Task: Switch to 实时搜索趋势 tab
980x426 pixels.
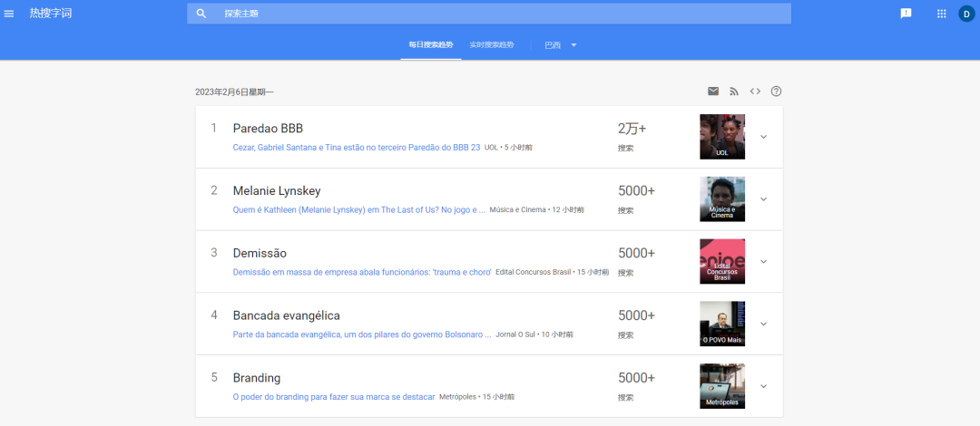Action: (x=492, y=45)
